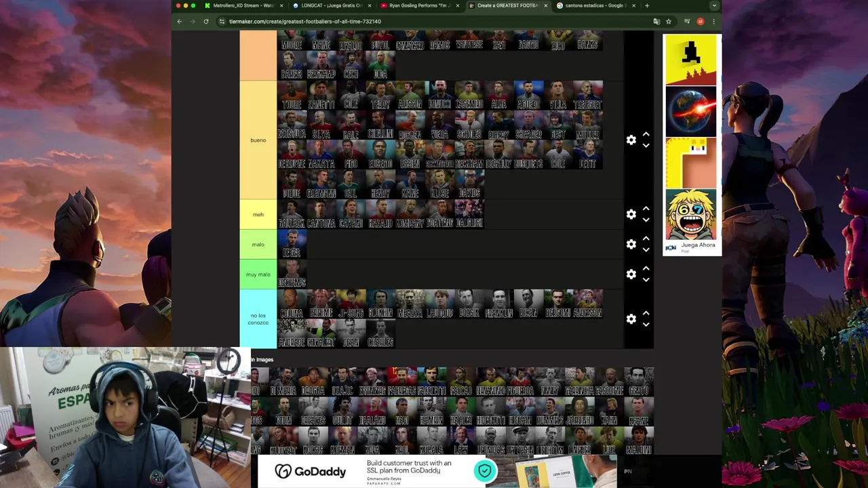Viewport: 868px width, 488px height.
Task: Open settings gear for the meh tier
Action: (631, 214)
